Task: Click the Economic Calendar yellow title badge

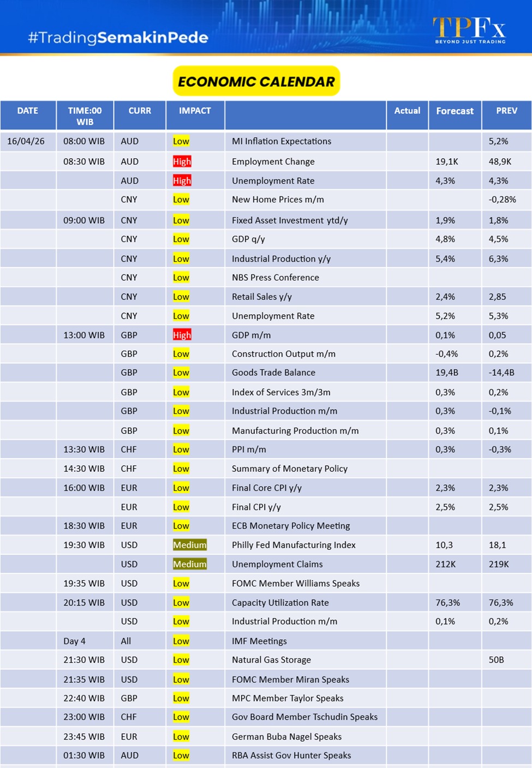Action: (256, 81)
